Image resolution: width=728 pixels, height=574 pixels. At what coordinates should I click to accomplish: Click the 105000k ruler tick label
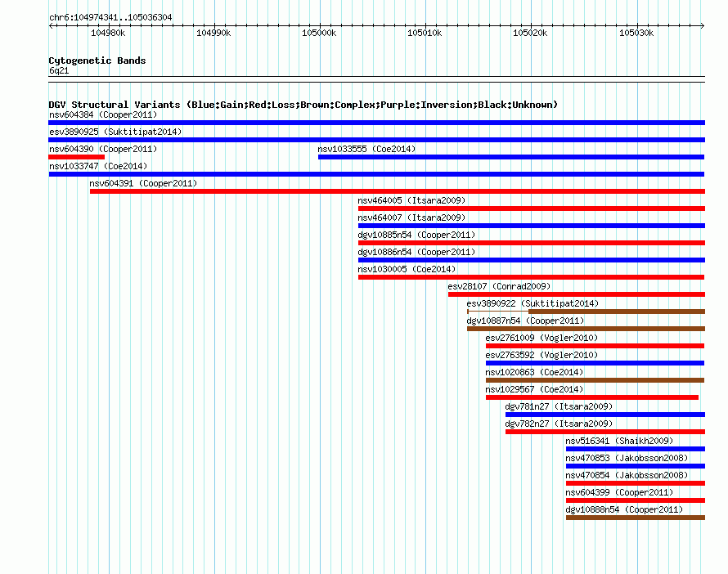pyautogui.click(x=319, y=33)
